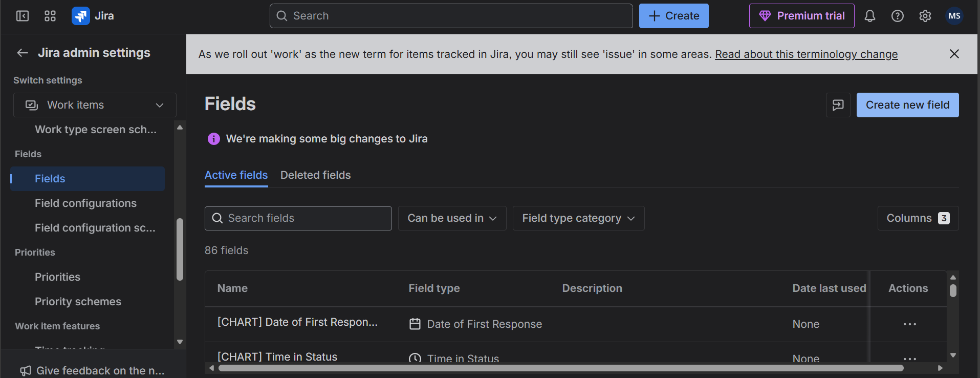Select Field configurations in the sidebar

pyautogui.click(x=86, y=203)
